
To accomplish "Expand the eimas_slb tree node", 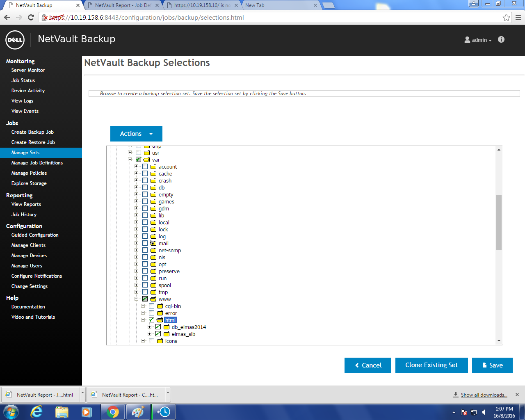I will pyautogui.click(x=150, y=334).
